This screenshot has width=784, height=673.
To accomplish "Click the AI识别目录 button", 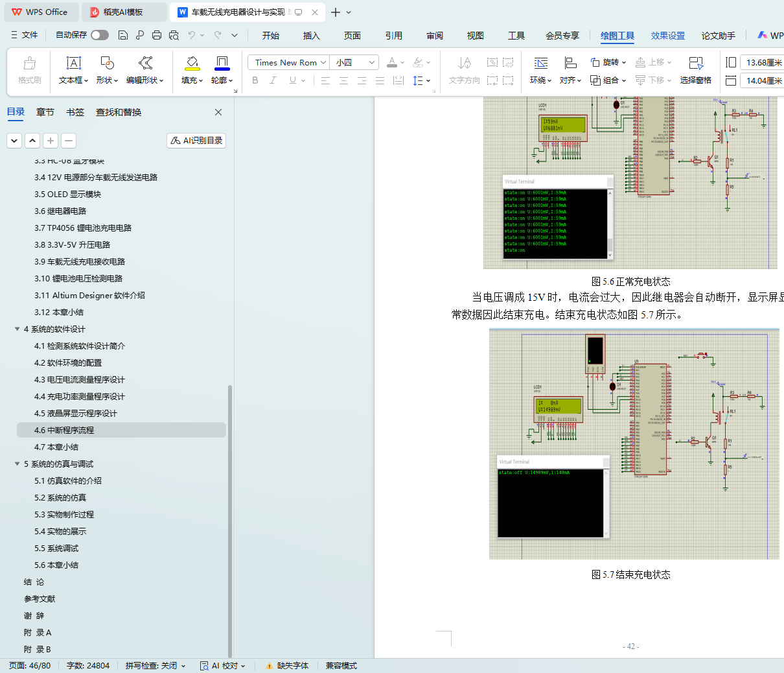I will pyautogui.click(x=196, y=141).
